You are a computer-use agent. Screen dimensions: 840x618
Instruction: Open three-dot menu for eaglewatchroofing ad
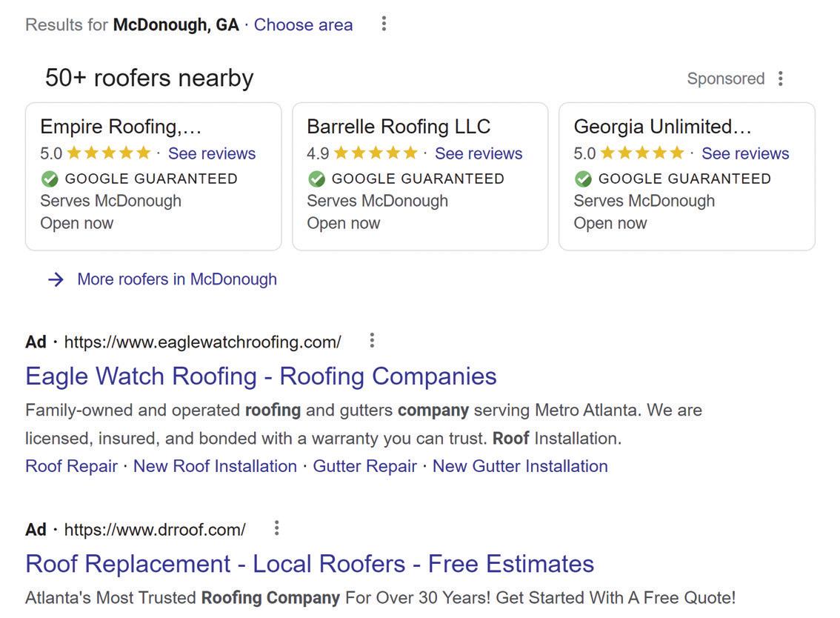click(372, 341)
